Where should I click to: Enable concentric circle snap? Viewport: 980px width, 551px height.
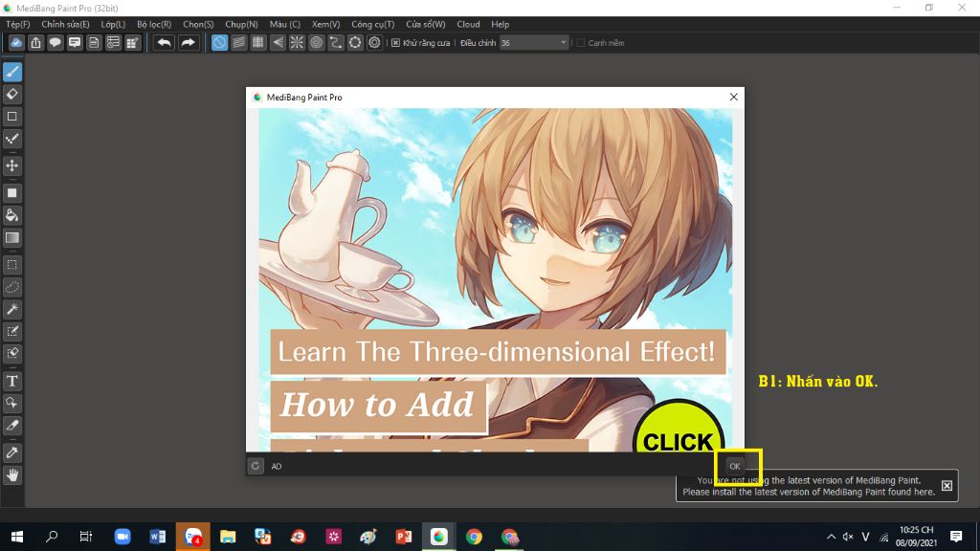pos(316,42)
